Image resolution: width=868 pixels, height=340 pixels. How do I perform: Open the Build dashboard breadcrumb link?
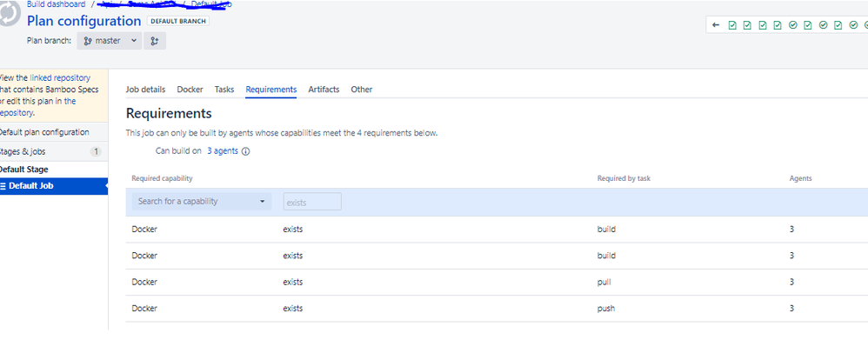[x=56, y=4]
